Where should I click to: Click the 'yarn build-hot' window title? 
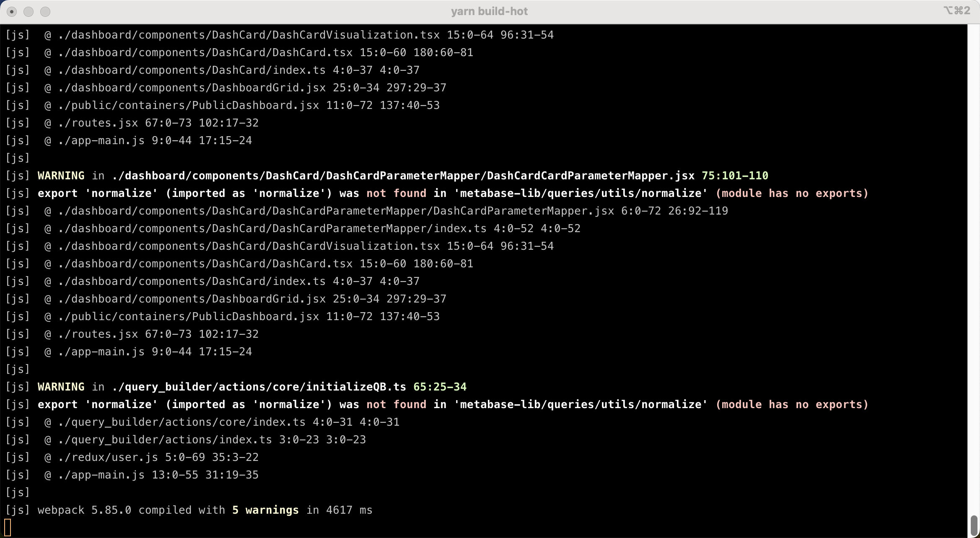pos(489,11)
